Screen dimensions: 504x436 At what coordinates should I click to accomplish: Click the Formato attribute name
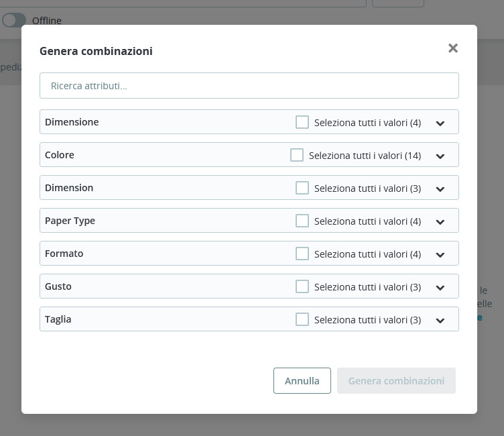pos(64,254)
